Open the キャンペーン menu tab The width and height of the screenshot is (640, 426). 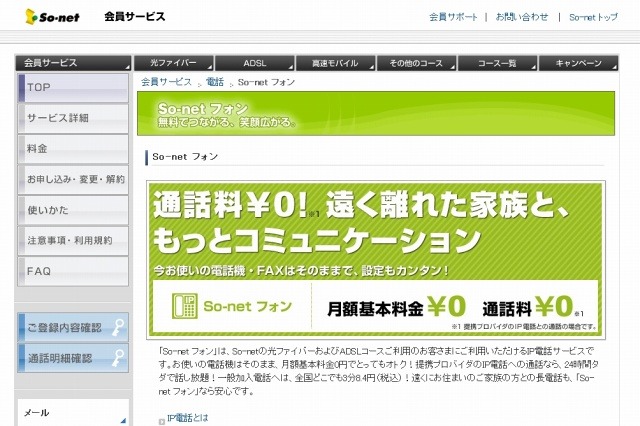[578, 63]
